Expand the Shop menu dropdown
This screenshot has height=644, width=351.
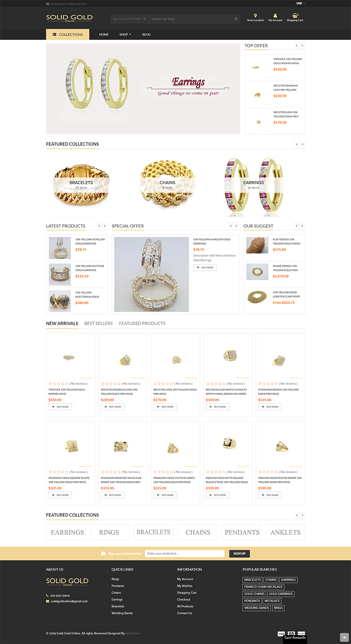tap(125, 34)
